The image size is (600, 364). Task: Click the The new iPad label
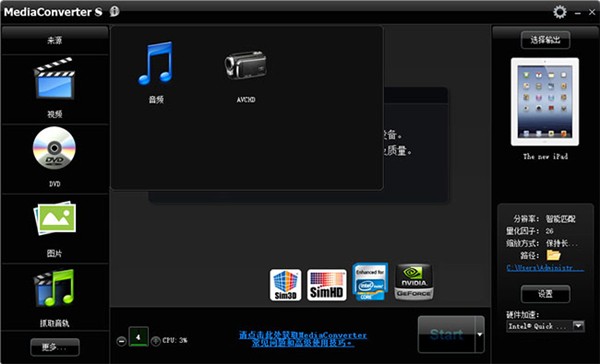tap(545, 157)
